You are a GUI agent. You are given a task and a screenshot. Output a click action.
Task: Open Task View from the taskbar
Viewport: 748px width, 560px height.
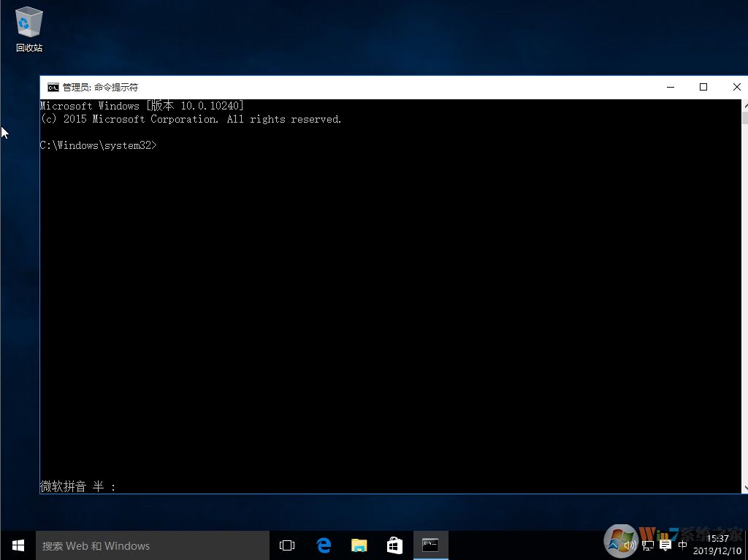click(x=286, y=545)
